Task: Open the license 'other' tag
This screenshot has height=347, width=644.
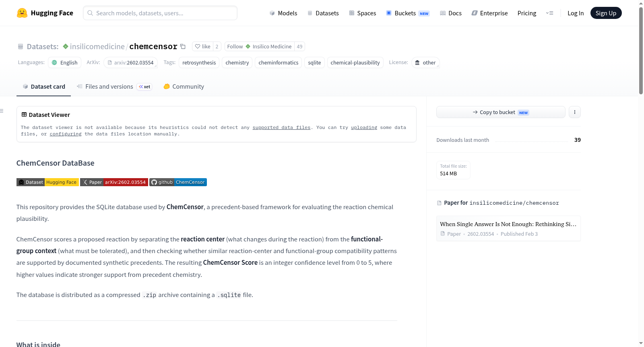Action: point(425,62)
